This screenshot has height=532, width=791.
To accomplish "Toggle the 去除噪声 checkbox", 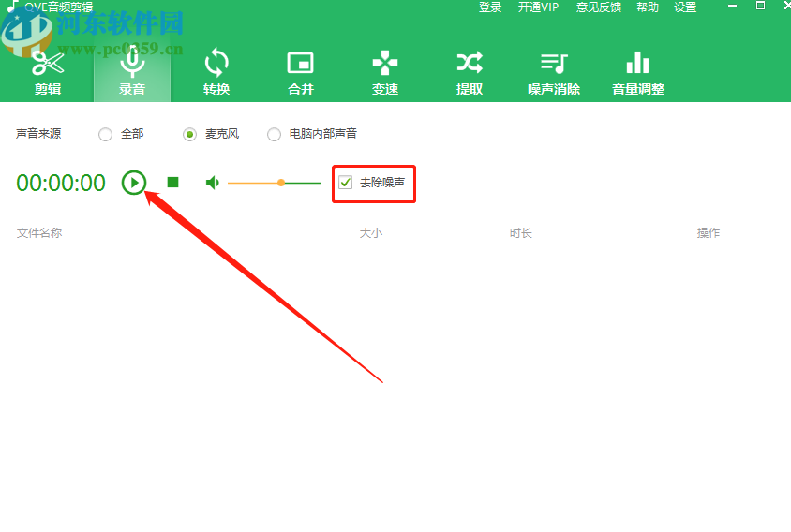I will point(346,182).
